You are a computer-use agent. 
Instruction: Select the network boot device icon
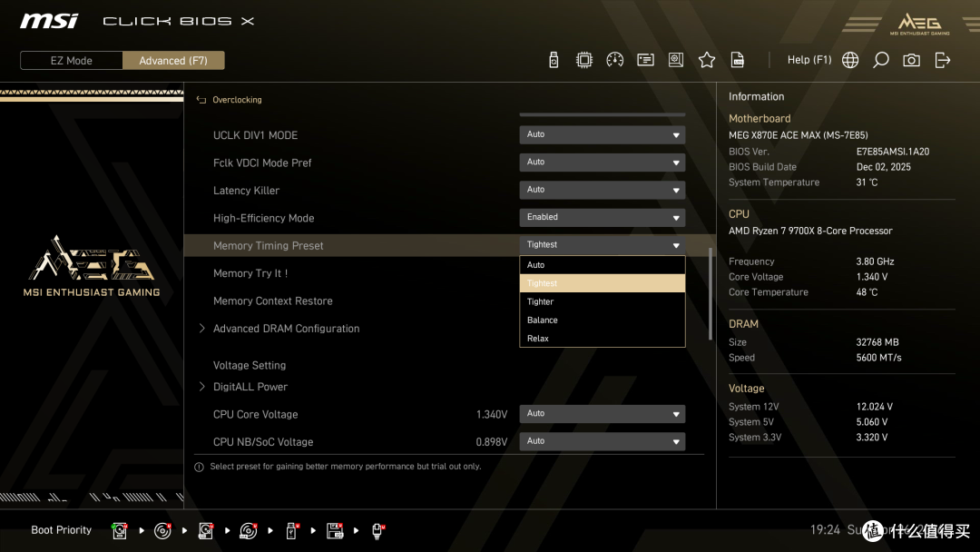coord(377,531)
